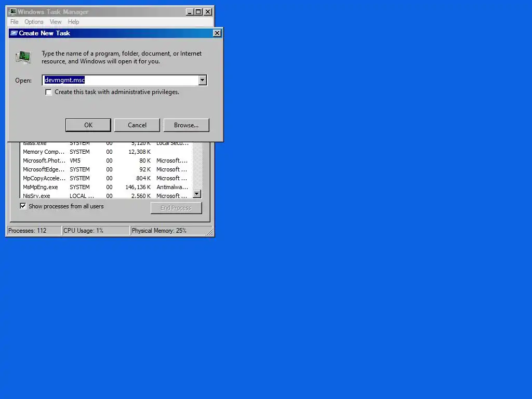
Task: Click the CPU Usage: 1% status entry
Action: tap(96, 231)
